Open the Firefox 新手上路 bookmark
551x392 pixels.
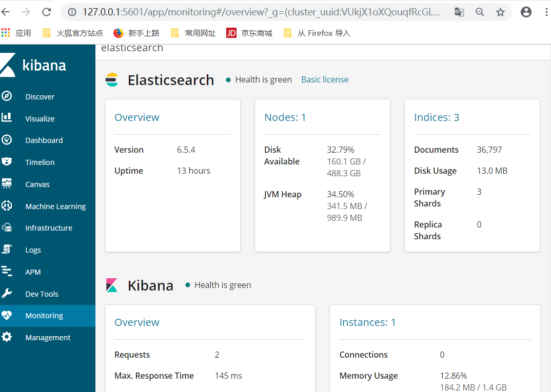(x=136, y=33)
